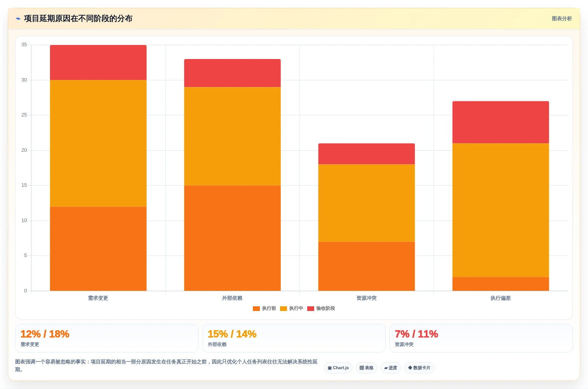588x389 pixels.
Task: Click the 需求变更 执行中 amber bar segment
Action: [98, 143]
